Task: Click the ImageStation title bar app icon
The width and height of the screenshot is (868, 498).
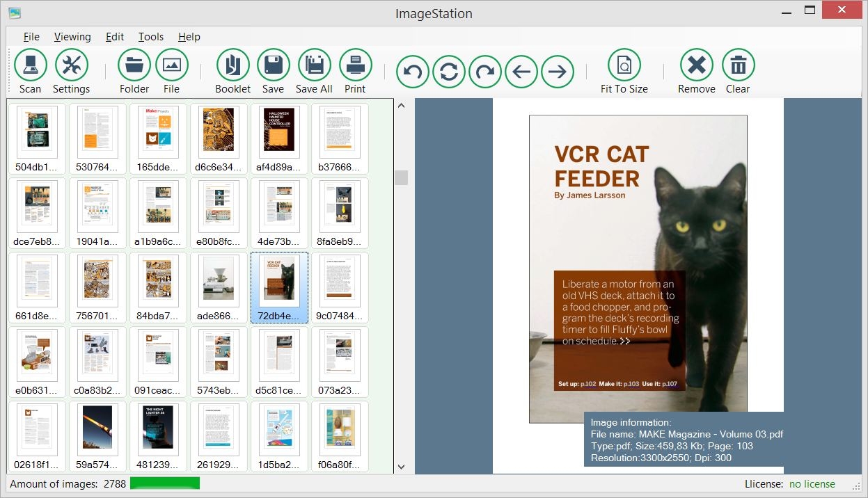Action: (14, 13)
